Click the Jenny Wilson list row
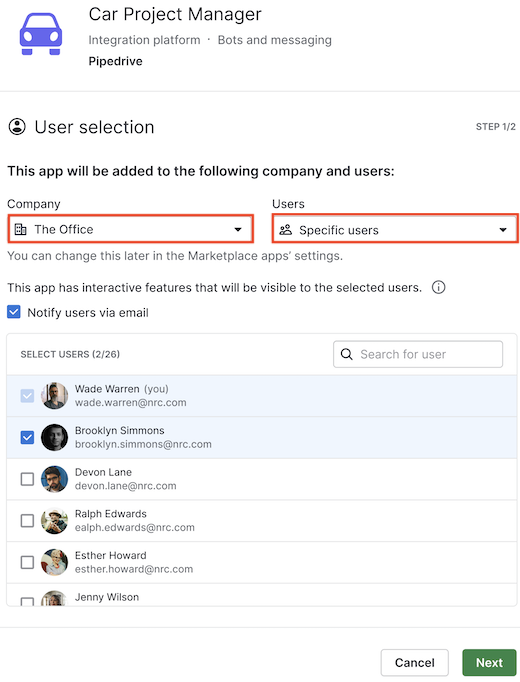Viewport: 520px width, 682px height. point(261,595)
